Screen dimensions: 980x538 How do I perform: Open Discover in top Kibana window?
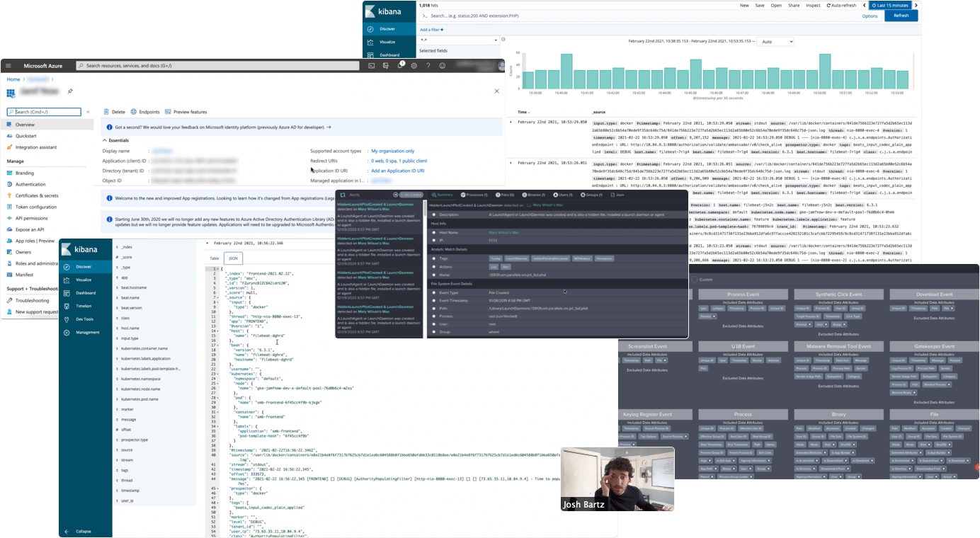[x=389, y=30]
